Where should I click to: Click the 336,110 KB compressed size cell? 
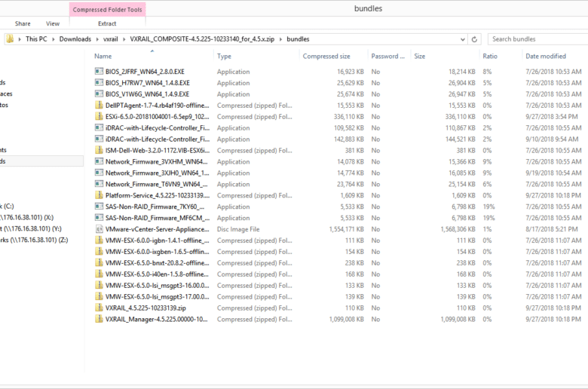point(349,116)
